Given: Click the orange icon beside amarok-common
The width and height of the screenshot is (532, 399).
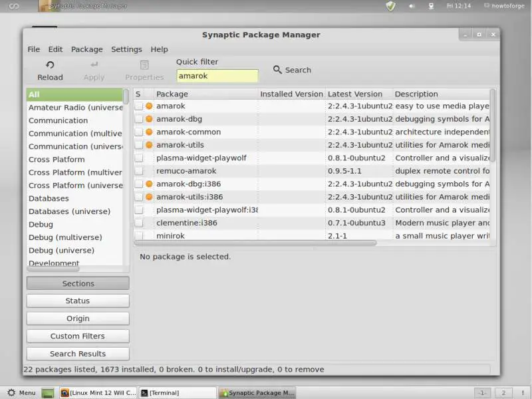Looking at the screenshot, I should tap(149, 132).
